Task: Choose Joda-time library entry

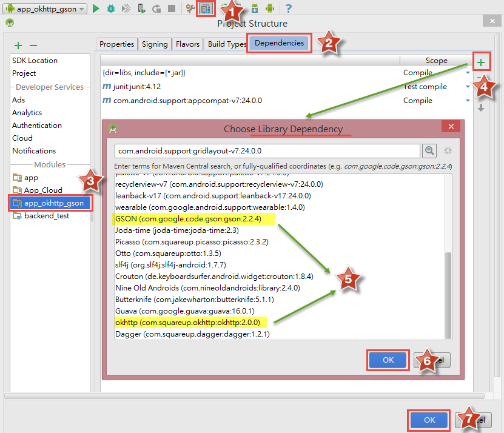Action: tap(176, 230)
